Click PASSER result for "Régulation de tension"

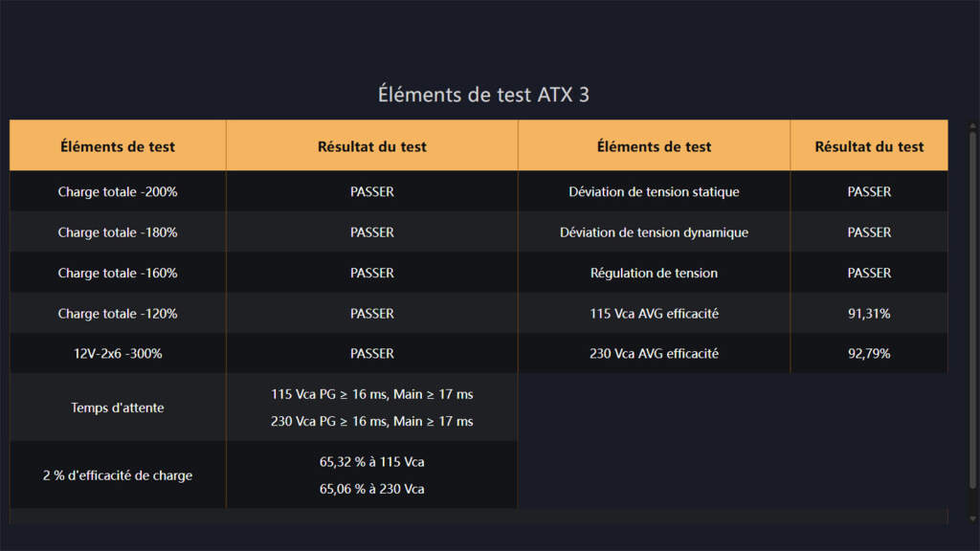click(x=869, y=273)
